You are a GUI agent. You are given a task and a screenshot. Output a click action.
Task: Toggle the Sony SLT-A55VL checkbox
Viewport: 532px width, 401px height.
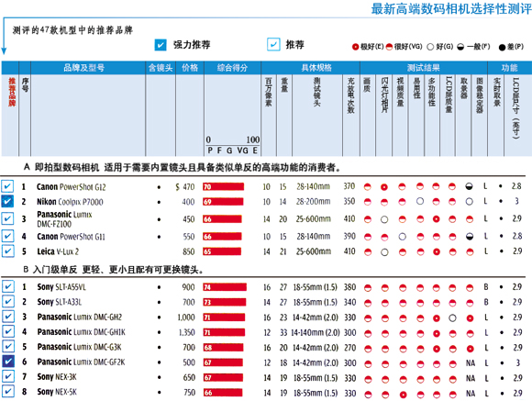click(7, 286)
